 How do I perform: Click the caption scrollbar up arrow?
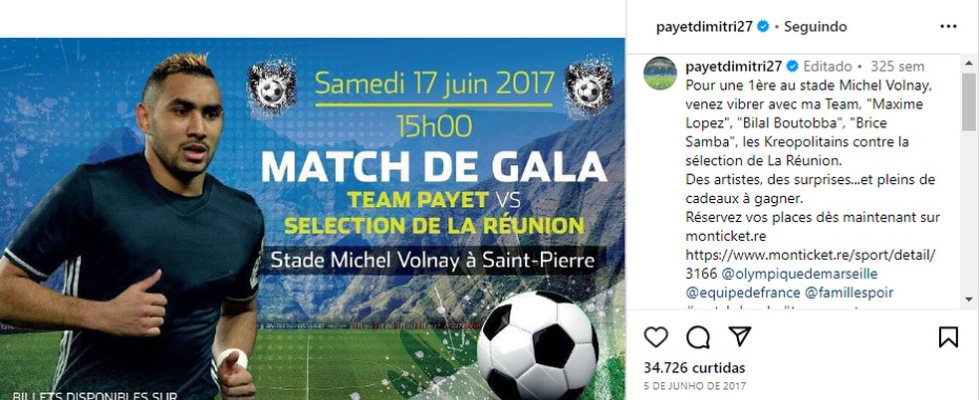(968, 62)
